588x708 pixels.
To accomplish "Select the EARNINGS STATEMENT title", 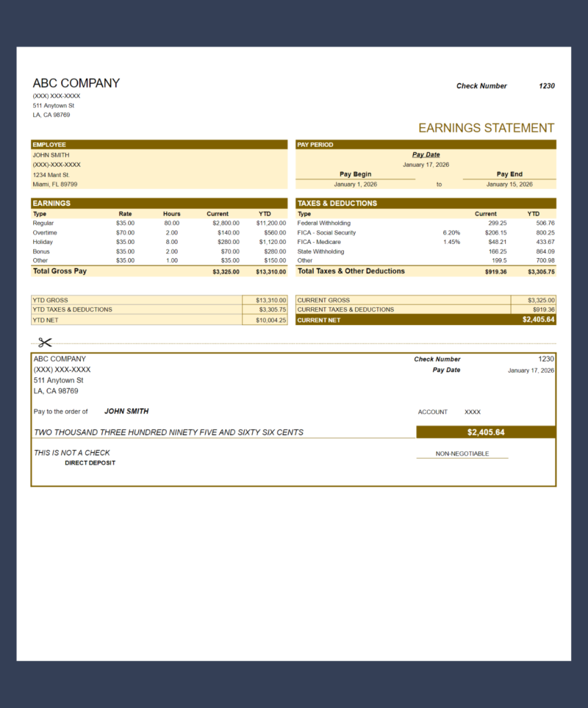I will (486, 128).
